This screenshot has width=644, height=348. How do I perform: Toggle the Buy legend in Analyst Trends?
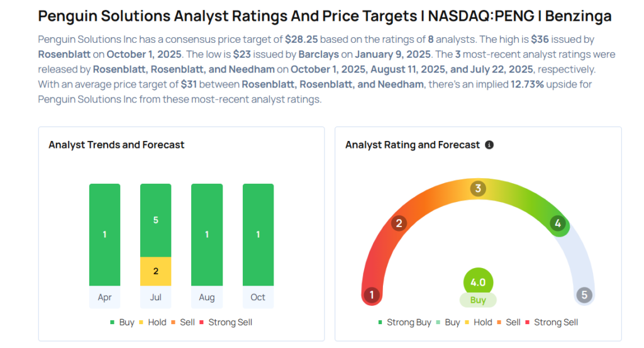[122, 322]
